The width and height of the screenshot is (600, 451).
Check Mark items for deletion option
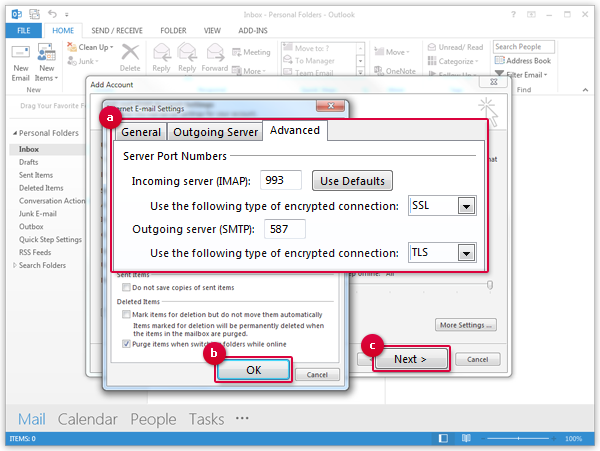click(124, 314)
